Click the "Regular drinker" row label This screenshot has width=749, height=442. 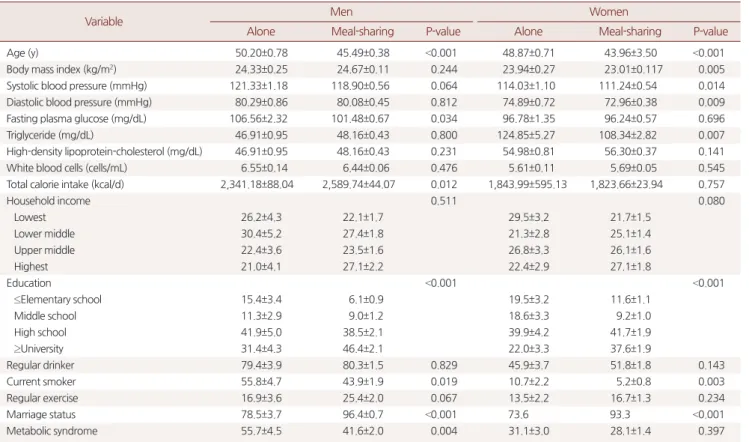[x=40, y=365]
